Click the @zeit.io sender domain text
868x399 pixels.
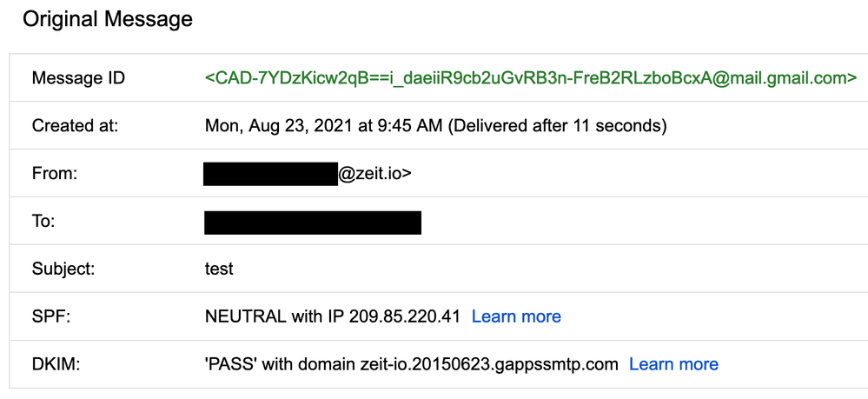pyautogui.click(x=374, y=174)
